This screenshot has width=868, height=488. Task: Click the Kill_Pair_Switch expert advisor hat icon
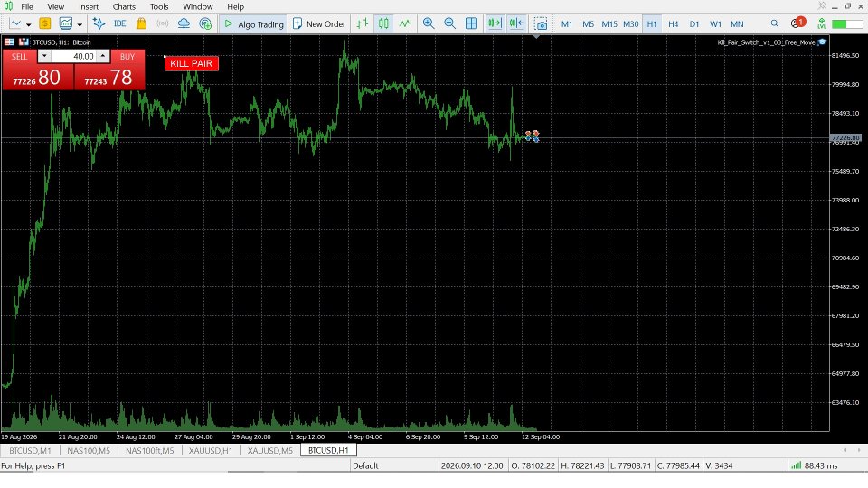822,42
